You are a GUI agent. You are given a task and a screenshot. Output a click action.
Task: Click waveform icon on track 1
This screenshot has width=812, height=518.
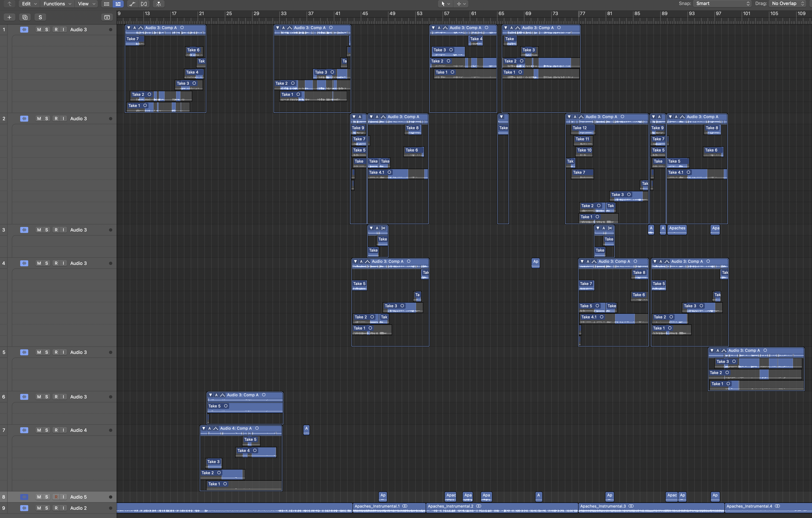(24, 29)
